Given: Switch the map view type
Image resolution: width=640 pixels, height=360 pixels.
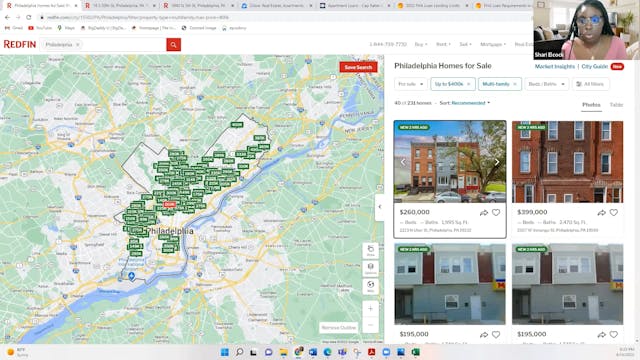Looking at the screenshot, I should (x=371, y=286).
